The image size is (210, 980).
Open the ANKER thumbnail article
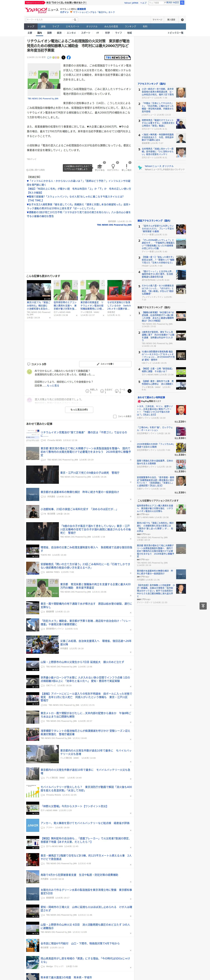32,825
